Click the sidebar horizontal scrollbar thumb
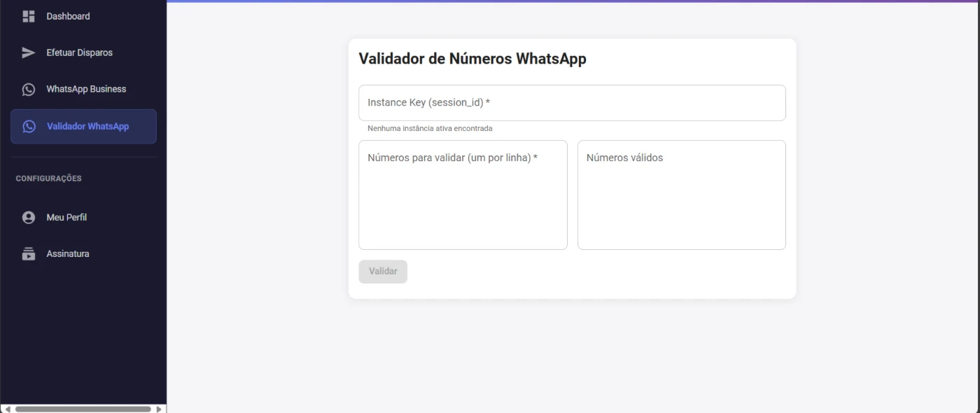Viewport: 980px width, 413px height. coord(83,409)
